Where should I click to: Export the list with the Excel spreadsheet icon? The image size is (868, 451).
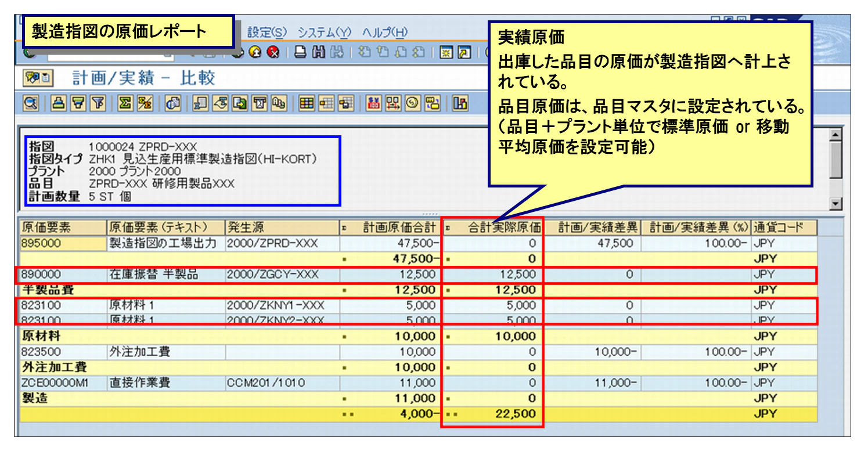(x=200, y=104)
